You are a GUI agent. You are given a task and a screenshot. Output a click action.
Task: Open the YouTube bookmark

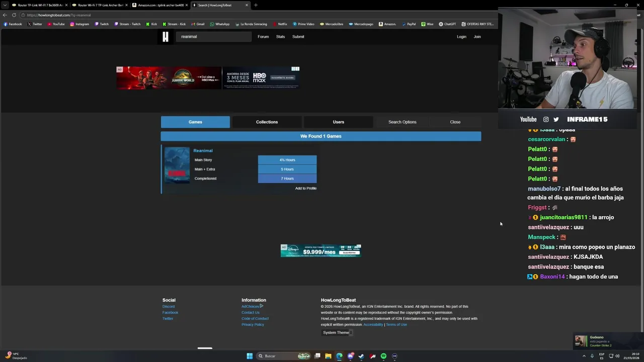pyautogui.click(x=56, y=24)
